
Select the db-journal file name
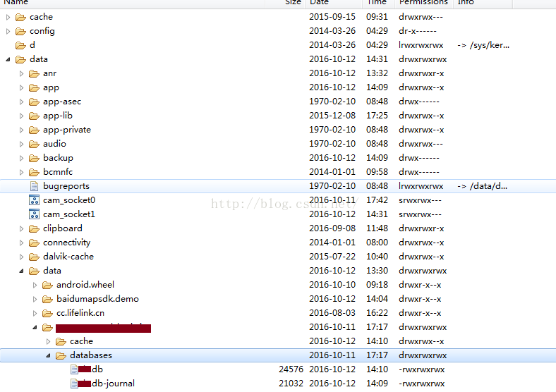pos(113,384)
